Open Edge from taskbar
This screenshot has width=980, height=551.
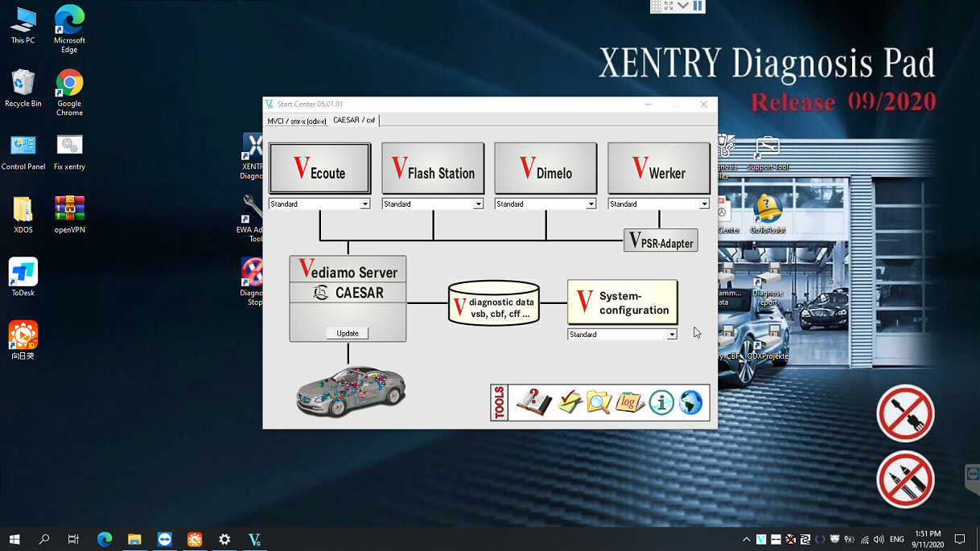[105, 539]
